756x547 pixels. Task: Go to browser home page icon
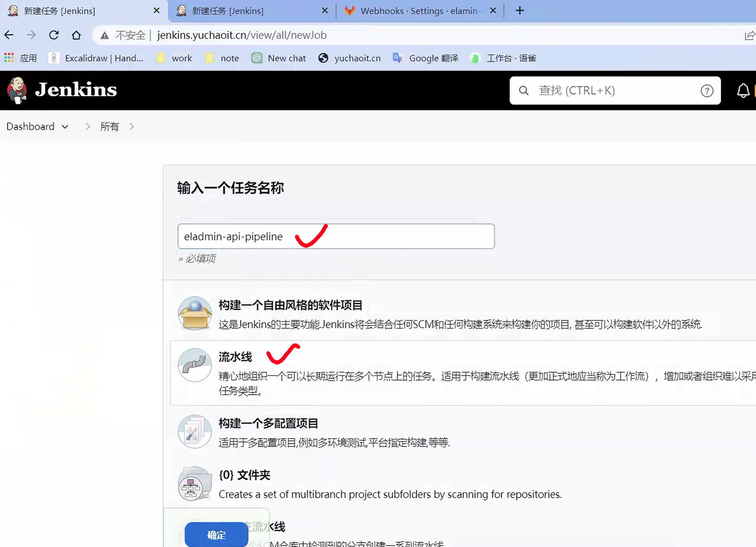(76, 35)
